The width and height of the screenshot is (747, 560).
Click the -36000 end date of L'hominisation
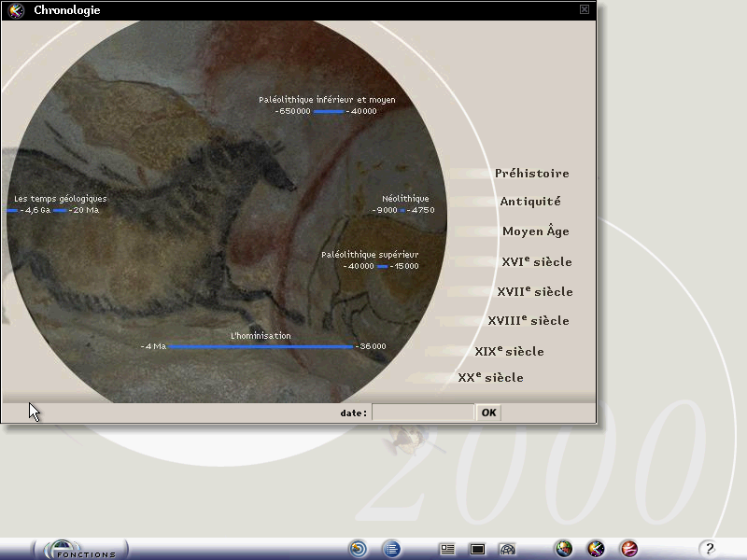(371, 346)
